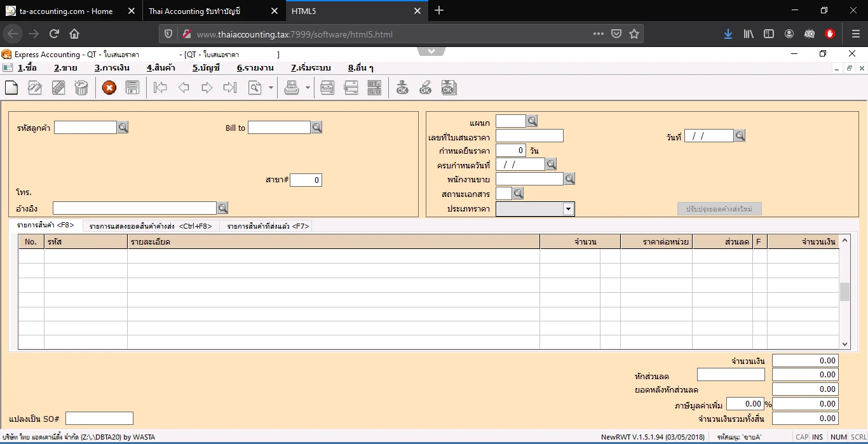The width and height of the screenshot is (868, 444).
Task: Click the floppy disk save icon
Action: (x=132, y=88)
